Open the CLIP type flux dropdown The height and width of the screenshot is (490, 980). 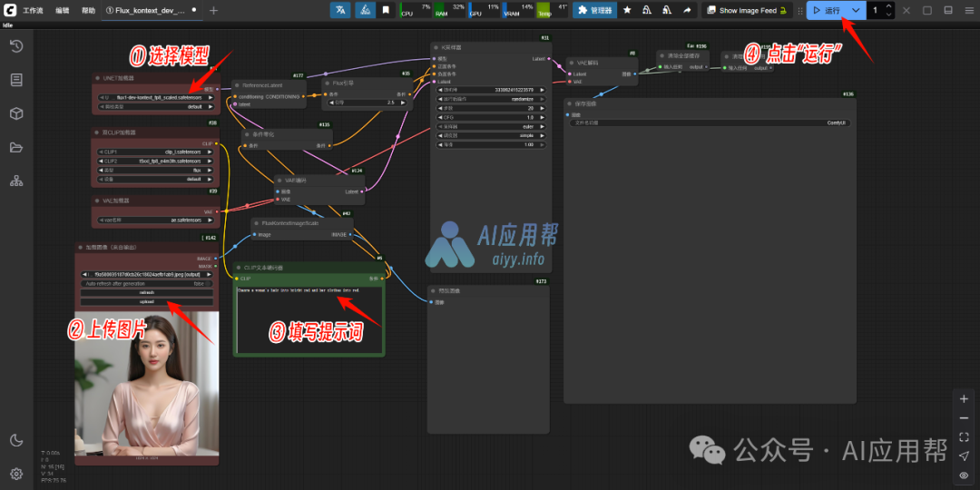(x=156, y=170)
